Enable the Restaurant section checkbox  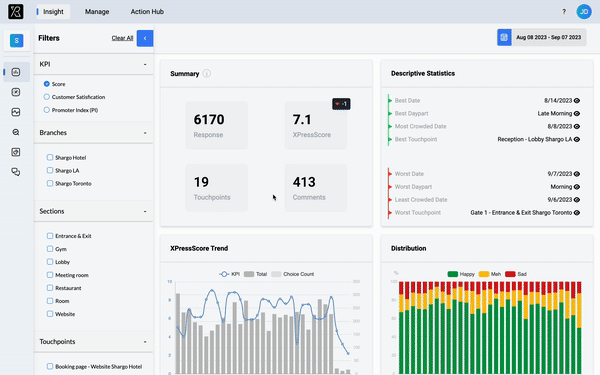point(50,288)
